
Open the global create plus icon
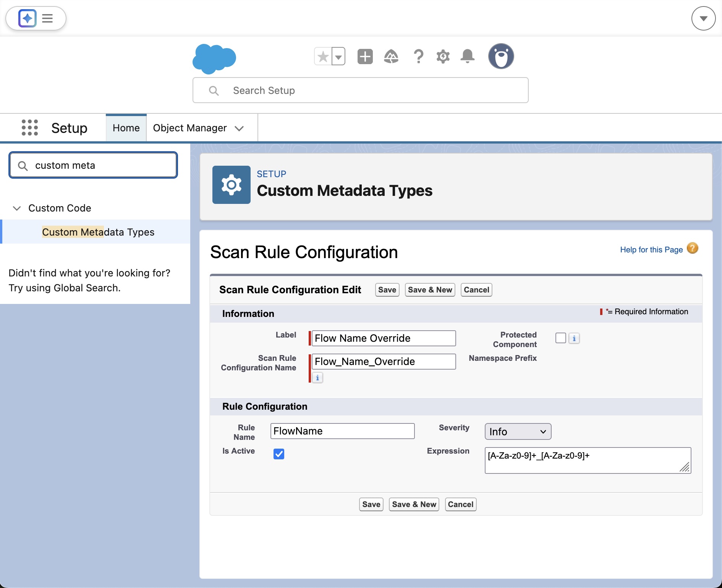point(365,57)
